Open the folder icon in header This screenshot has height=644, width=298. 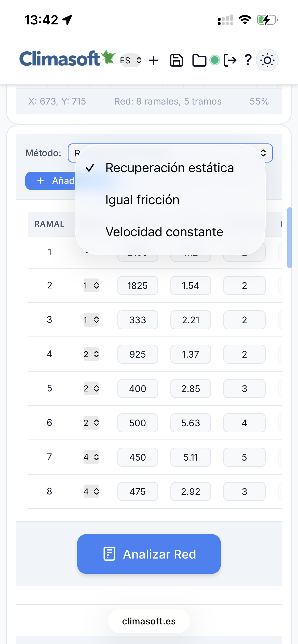(199, 61)
